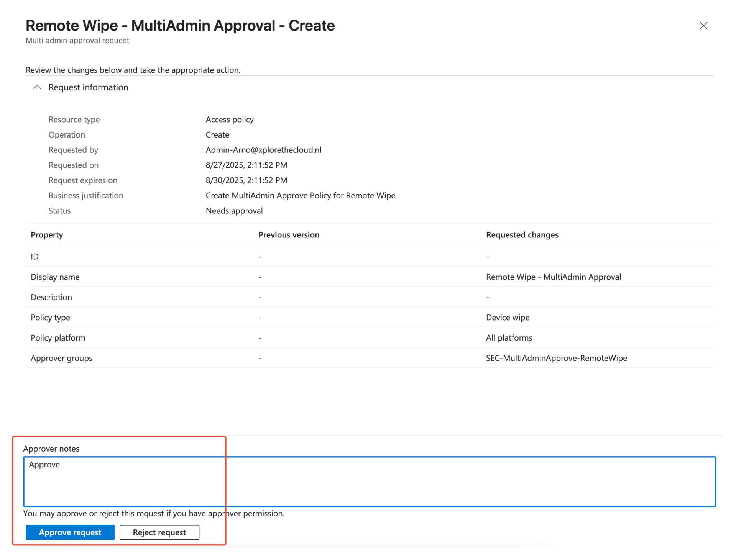Viewport: 736px width, 560px height.
Task: Close the approval request pane
Action: [x=703, y=26]
